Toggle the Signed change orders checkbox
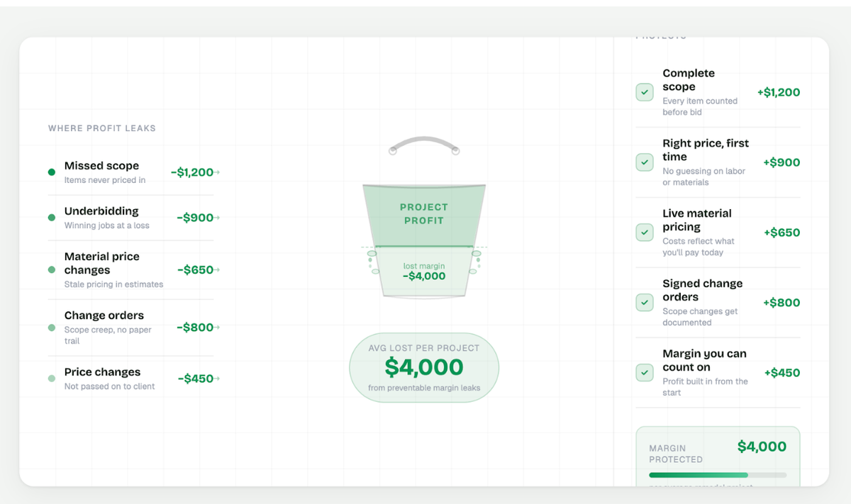The width and height of the screenshot is (851, 504). (x=644, y=303)
